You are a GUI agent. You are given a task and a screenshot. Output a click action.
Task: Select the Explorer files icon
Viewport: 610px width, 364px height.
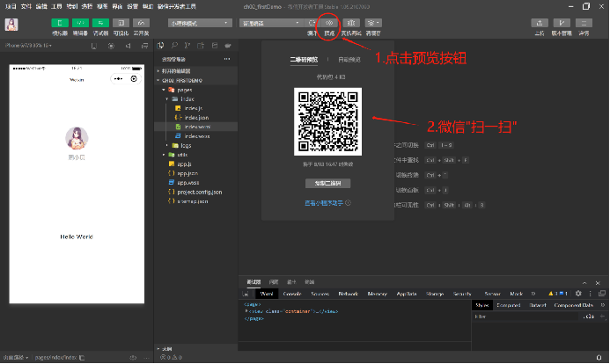point(160,46)
